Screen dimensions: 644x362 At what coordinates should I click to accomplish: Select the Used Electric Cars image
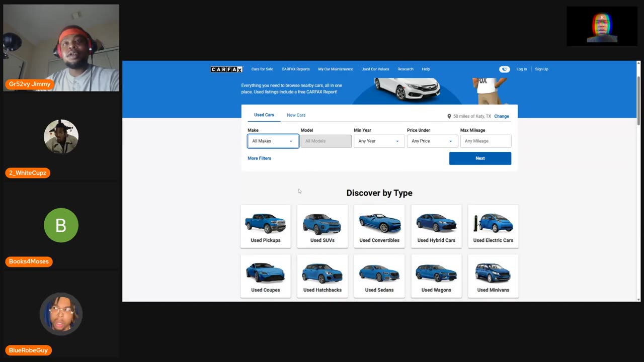[493, 223]
